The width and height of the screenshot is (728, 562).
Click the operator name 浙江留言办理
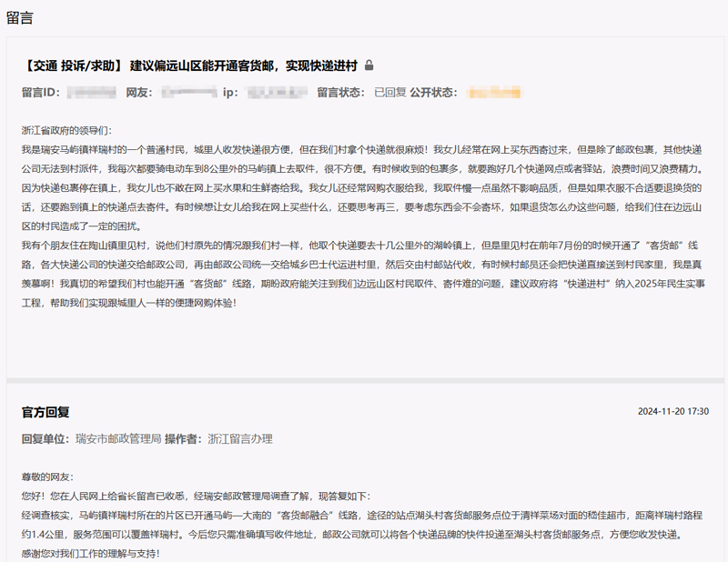pos(240,439)
